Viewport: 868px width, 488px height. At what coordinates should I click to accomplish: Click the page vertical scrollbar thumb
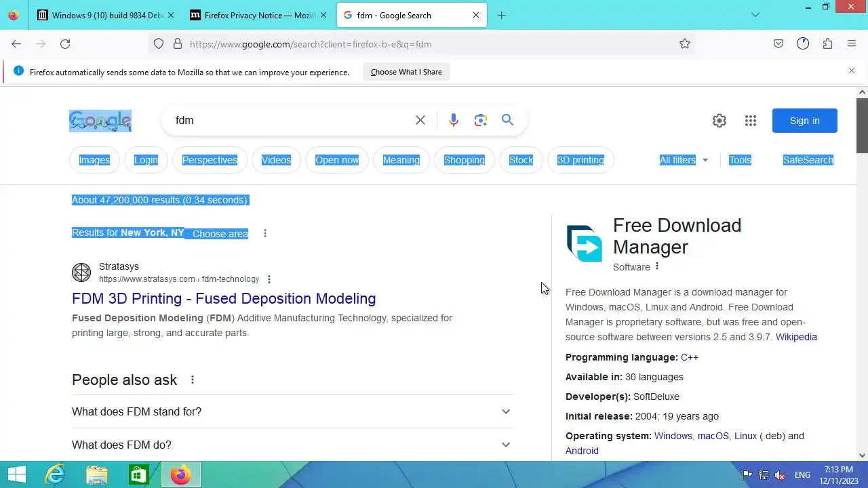click(x=862, y=125)
